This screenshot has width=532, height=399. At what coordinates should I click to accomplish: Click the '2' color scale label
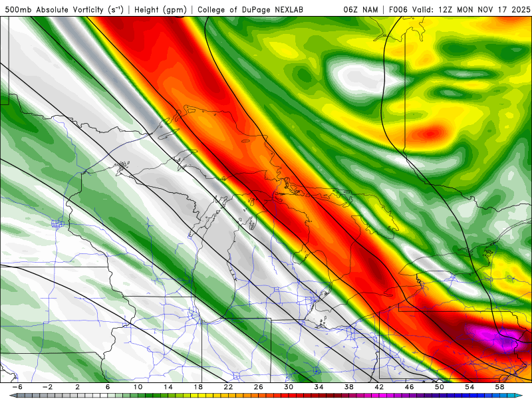pyautogui.click(x=77, y=387)
